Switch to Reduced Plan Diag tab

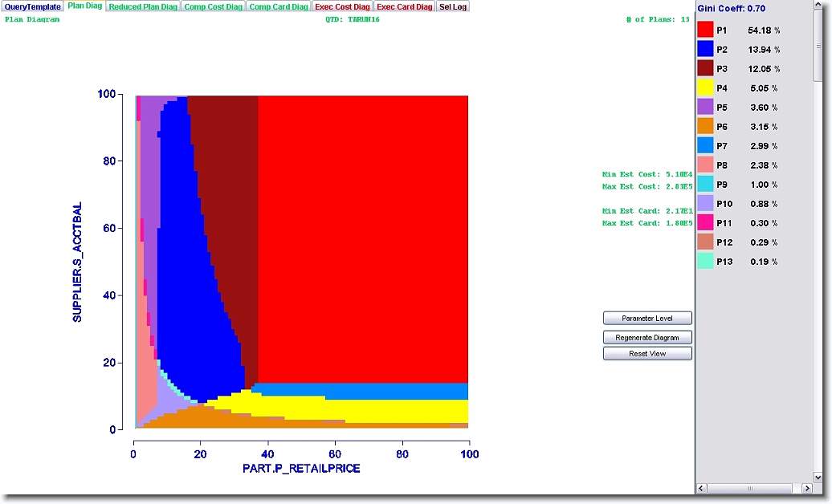143,6
